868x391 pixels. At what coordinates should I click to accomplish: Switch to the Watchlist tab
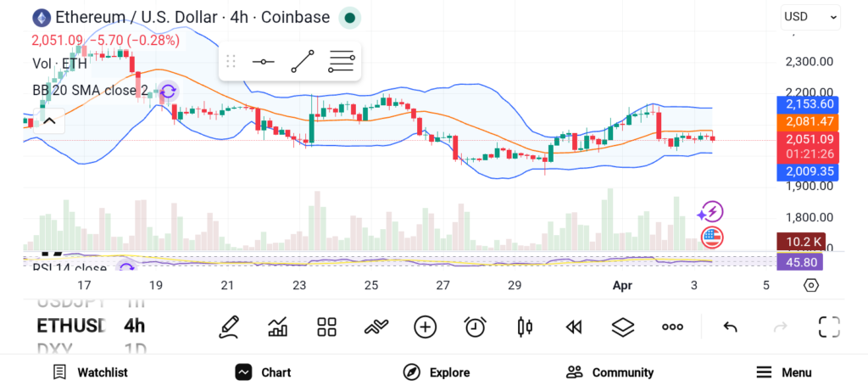click(x=90, y=372)
